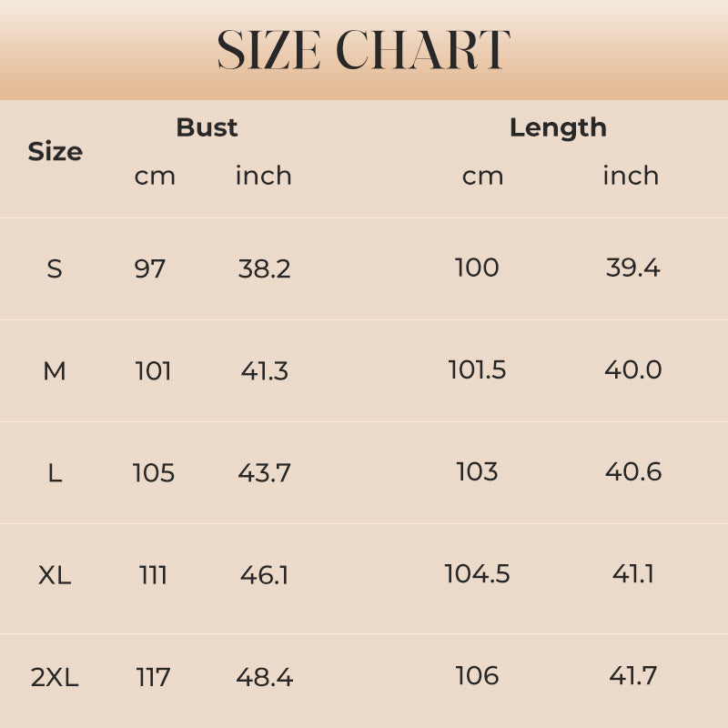The width and height of the screenshot is (728, 728).
Task: Click the bust value 117 cm
Action: click(153, 677)
